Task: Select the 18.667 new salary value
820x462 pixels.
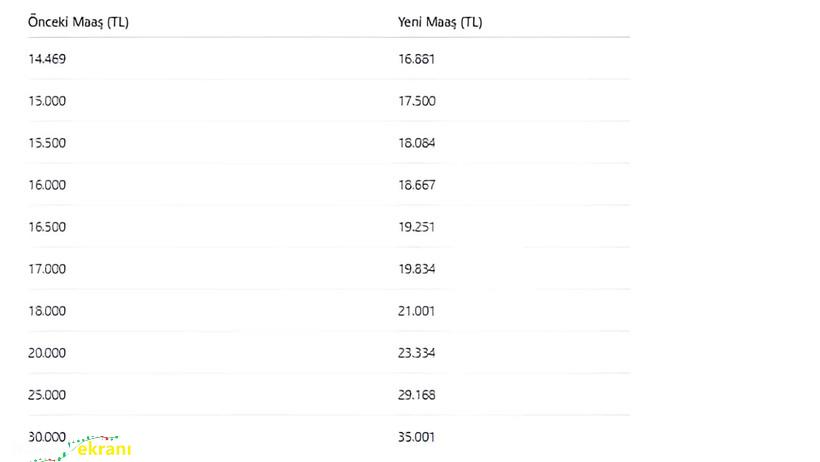Action: [x=417, y=185]
